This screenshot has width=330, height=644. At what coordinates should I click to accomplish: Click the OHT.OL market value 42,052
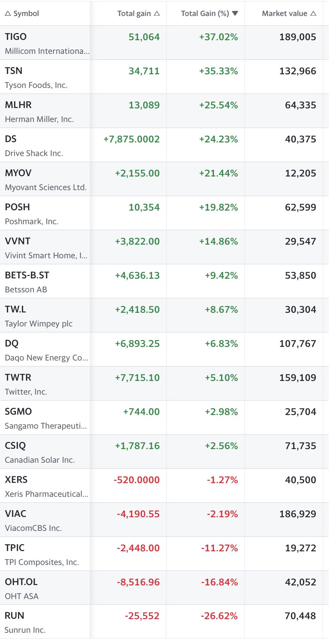[x=300, y=582]
